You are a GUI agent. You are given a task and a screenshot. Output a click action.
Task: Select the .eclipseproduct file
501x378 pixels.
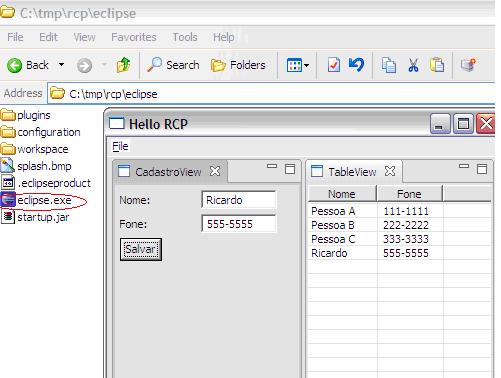point(46,183)
